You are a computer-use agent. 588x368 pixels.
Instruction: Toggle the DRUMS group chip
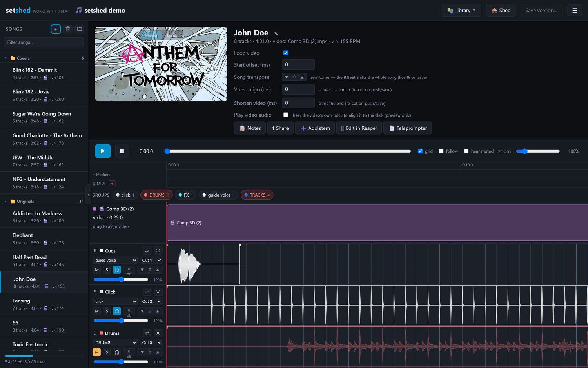click(x=156, y=195)
